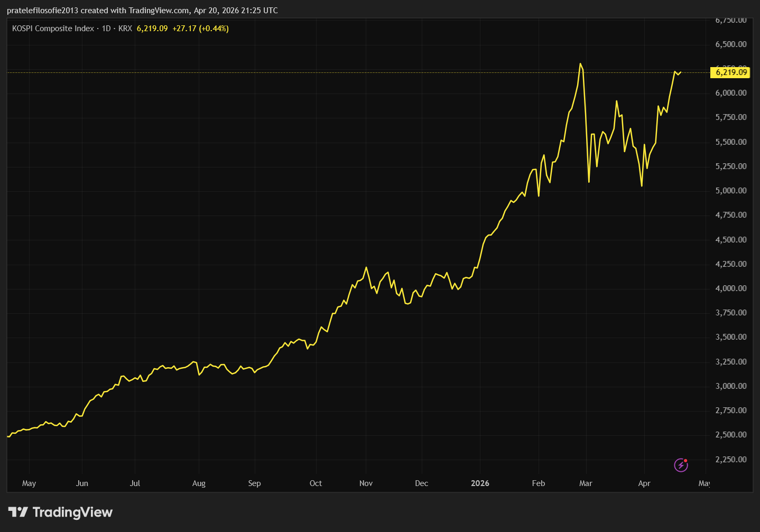This screenshot has height=532, width=760.
Task: Click the TradingView logo icon
Action: [18, 512]
